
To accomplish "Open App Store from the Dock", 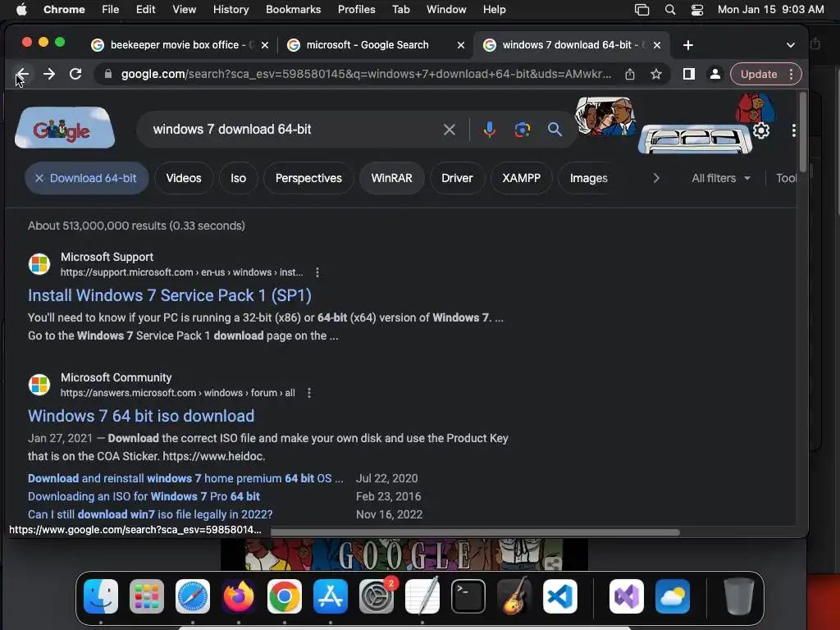I will pos(331,596).
